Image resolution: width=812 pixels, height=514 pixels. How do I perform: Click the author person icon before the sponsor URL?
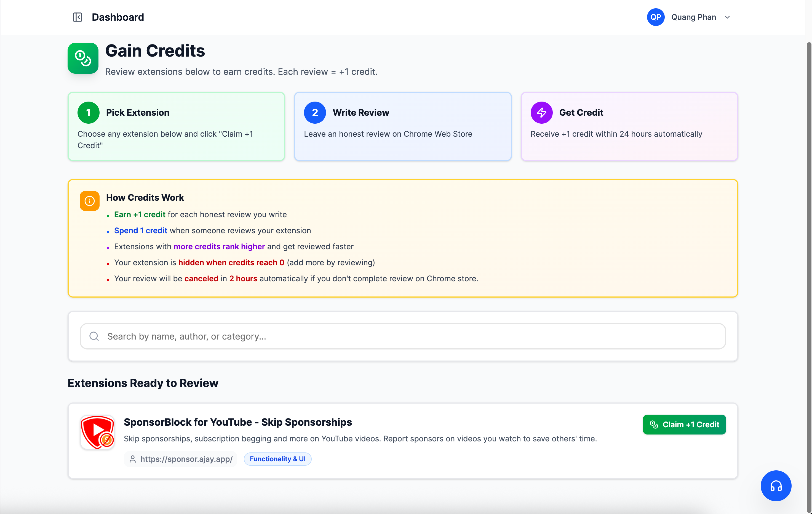[x=133, y=459]
